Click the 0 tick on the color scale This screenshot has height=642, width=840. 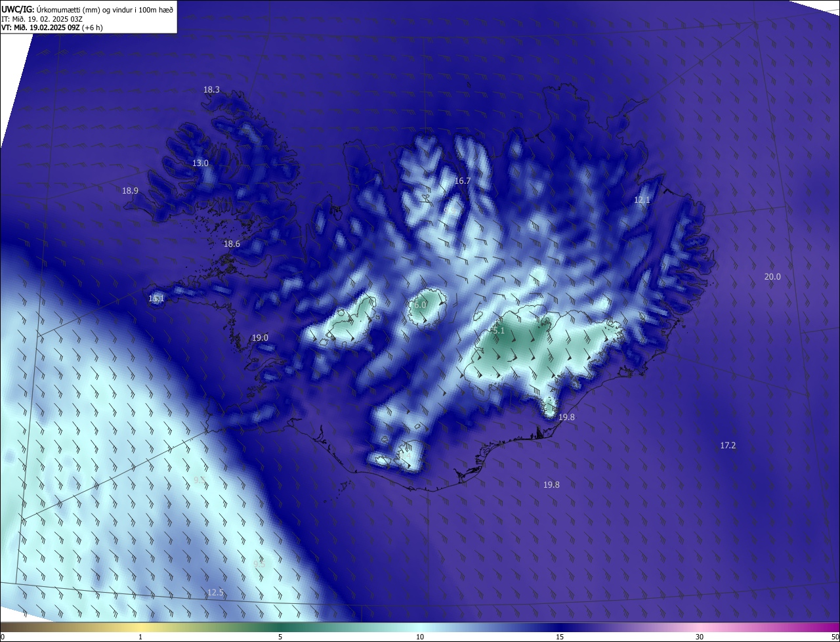3,637
